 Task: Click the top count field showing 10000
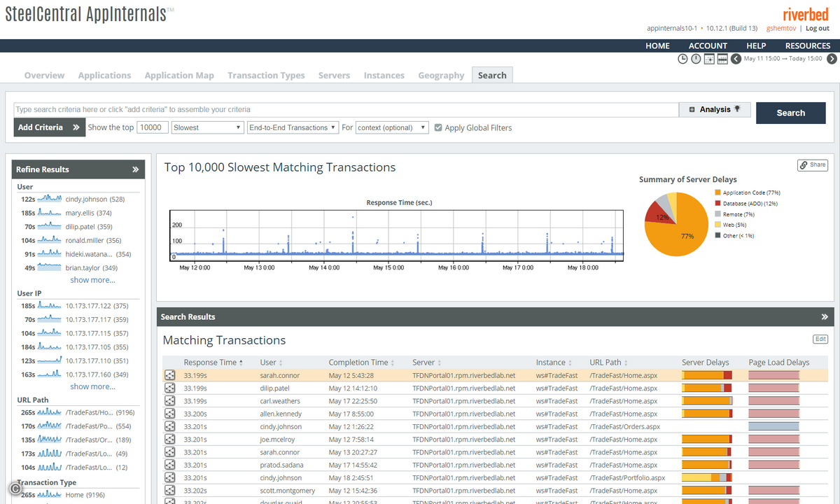(x=153, y=127)
